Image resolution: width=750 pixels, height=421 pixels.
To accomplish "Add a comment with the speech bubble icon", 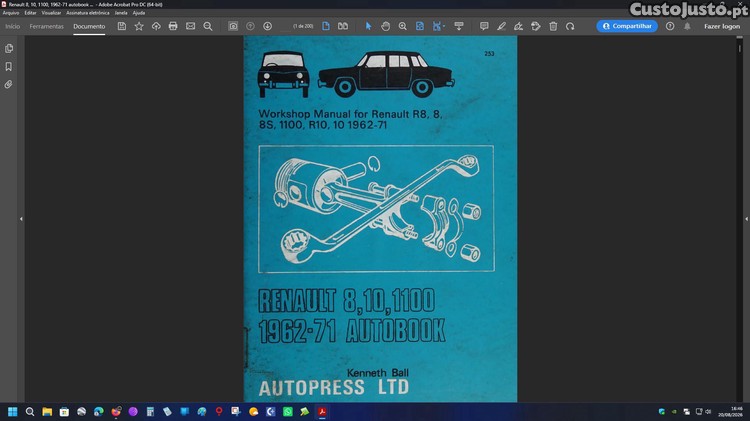I will [484, 26].
